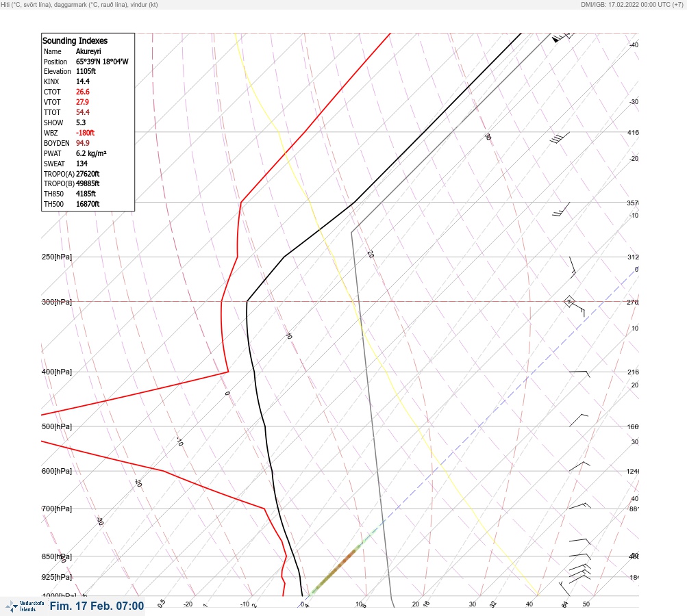Viewport: 687px width, 616px height.
Task: Click the wind barb at 400 hPa level
Action: (x=579, y=374)
